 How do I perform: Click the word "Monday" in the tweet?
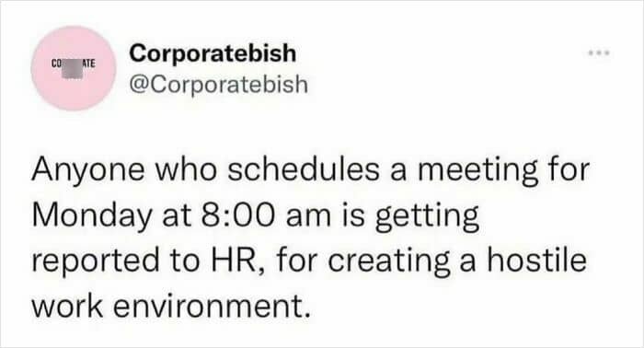[91, 216]
